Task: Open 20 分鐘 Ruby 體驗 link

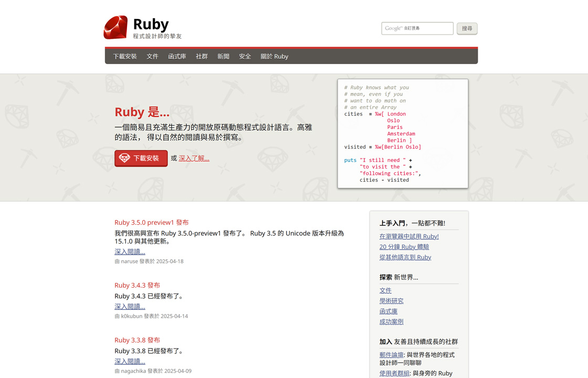Action: tap(404, 247)
